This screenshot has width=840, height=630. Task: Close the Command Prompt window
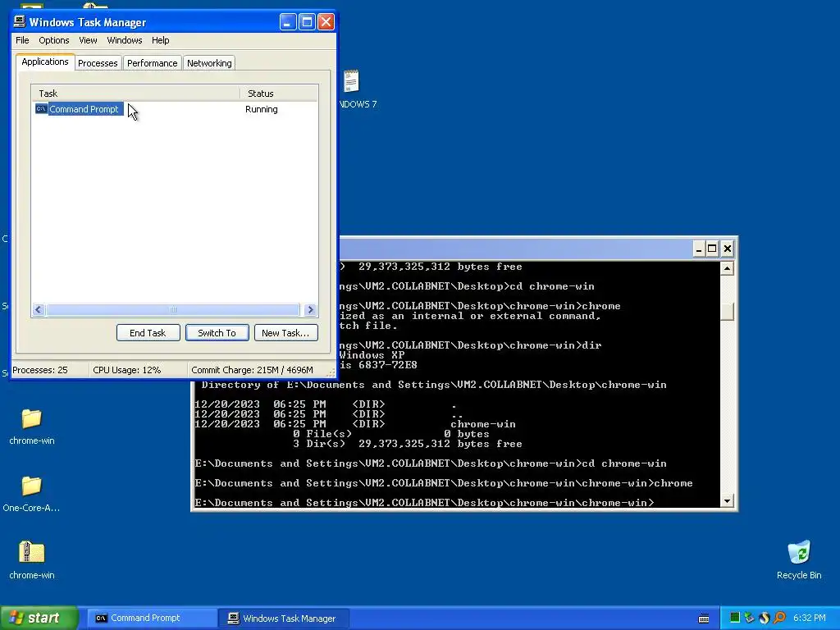click(727, 249)
